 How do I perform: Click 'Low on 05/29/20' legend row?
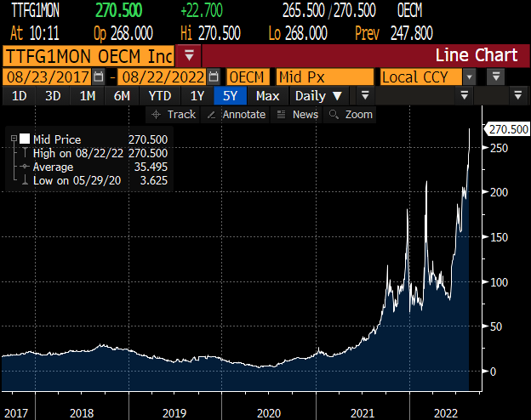click(x=100, y=180)
